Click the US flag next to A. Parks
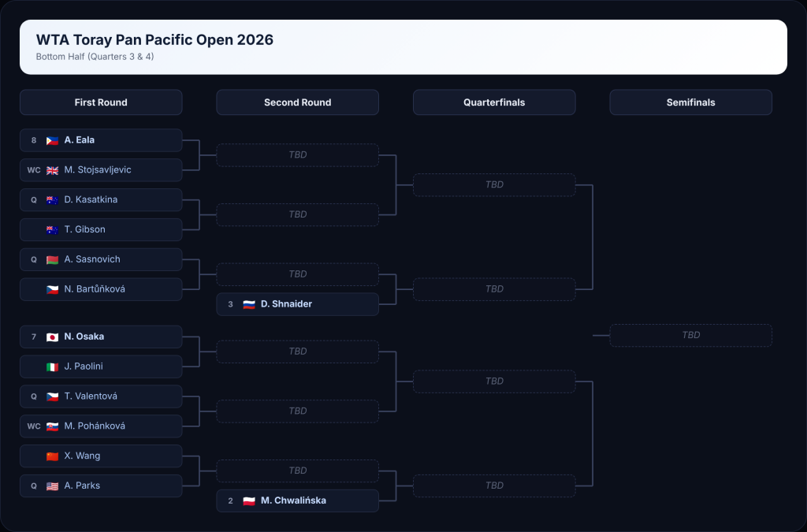 point(52,486)
